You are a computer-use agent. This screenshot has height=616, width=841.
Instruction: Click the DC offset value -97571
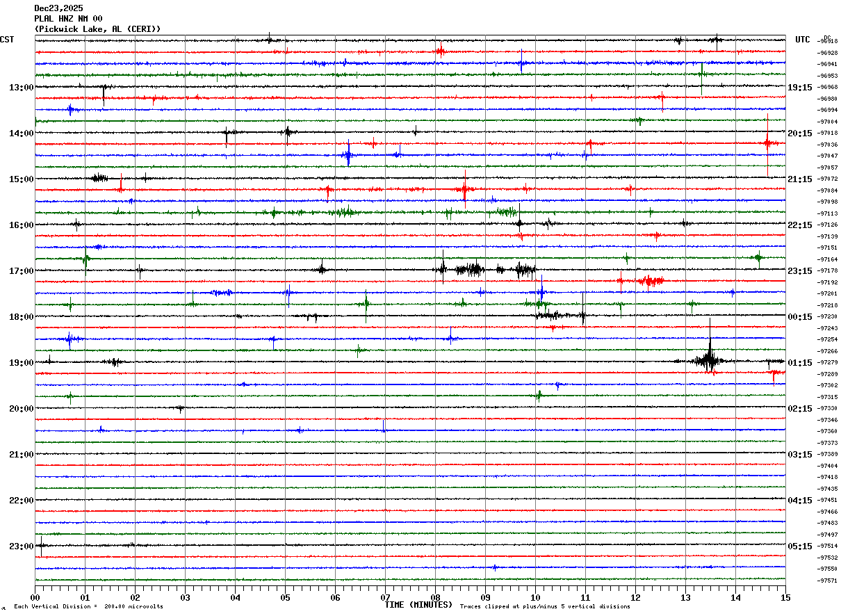tap(828, 581)
